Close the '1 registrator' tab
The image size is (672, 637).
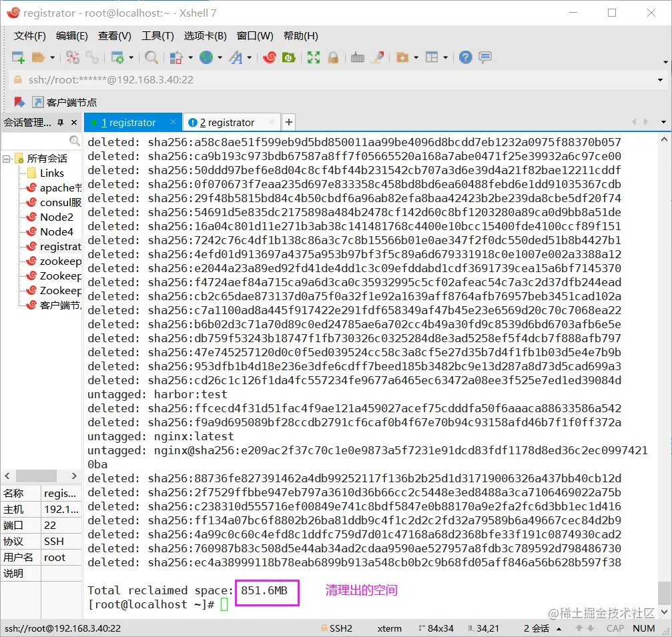[173, 122]
